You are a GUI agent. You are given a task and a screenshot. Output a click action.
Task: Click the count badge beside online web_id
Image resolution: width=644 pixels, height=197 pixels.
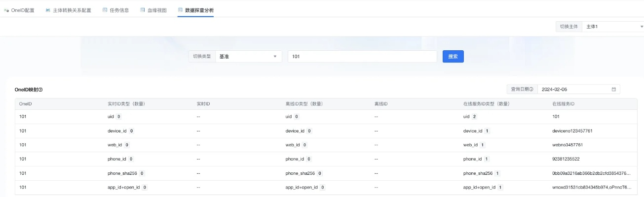(x=482, y=145)
